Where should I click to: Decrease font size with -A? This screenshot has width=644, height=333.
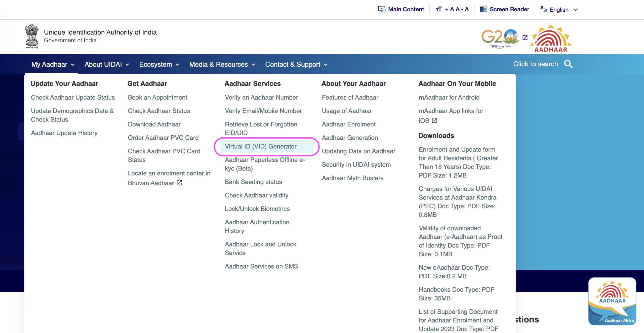[465, 9]
